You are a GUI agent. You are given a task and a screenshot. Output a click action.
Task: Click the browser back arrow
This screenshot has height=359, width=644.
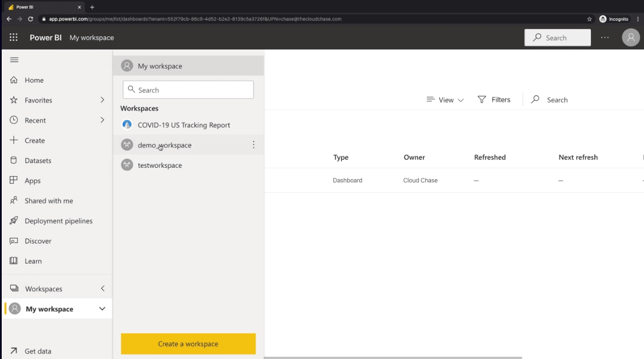pos(9,19)
